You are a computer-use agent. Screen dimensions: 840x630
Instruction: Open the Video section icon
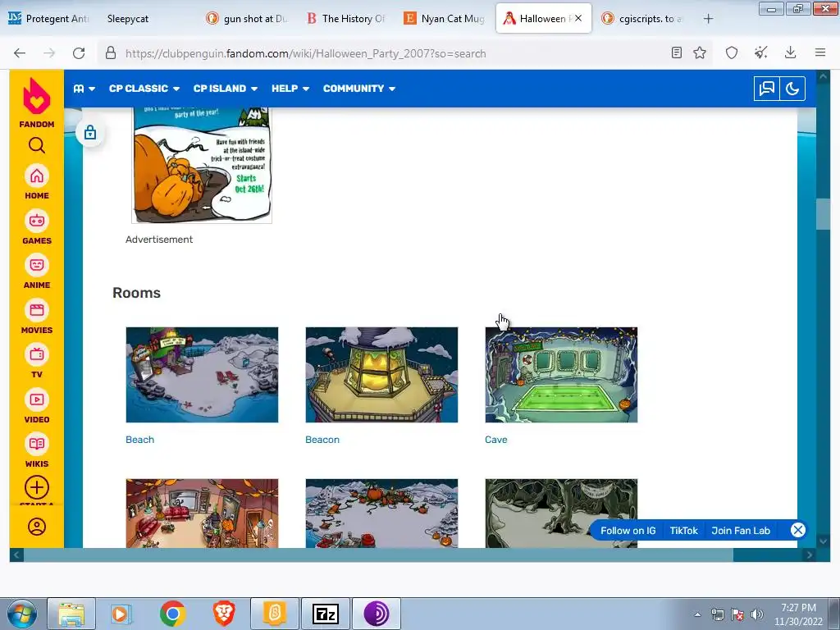click(36, 399)
